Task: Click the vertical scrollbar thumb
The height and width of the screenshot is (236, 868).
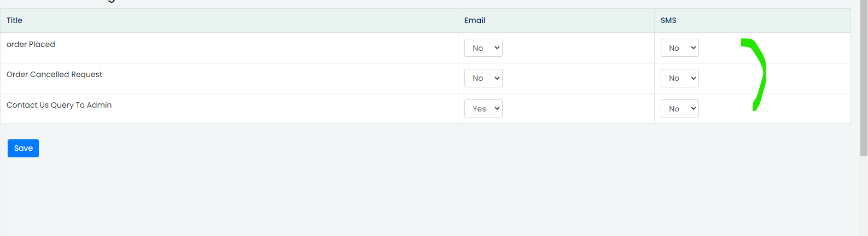Action: (864, 78)
